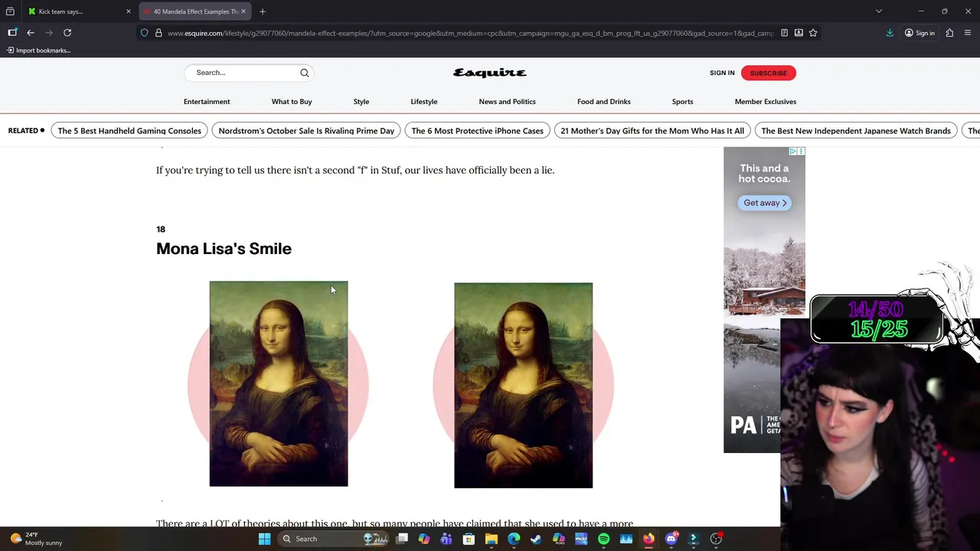
Task: Bookmark this page with the star icon
Action: (813, 33)
